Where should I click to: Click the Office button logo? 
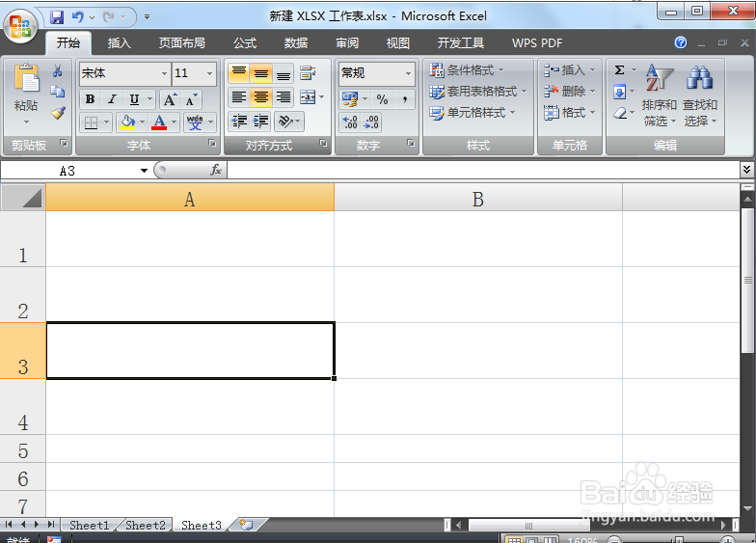tap(20, 25)
